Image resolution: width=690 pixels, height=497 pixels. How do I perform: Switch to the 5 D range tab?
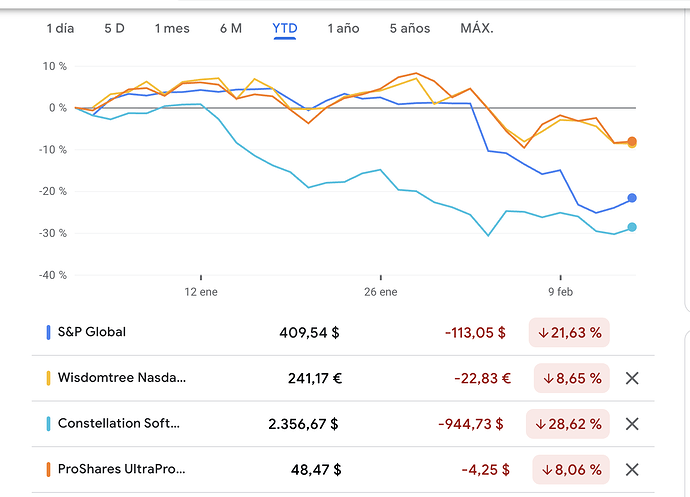tap(114, 28)
